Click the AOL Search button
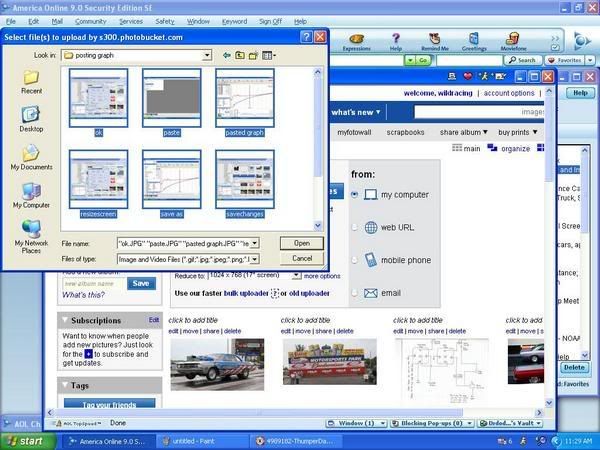Viewport: 600px width, 450px height. click(523, 60)
